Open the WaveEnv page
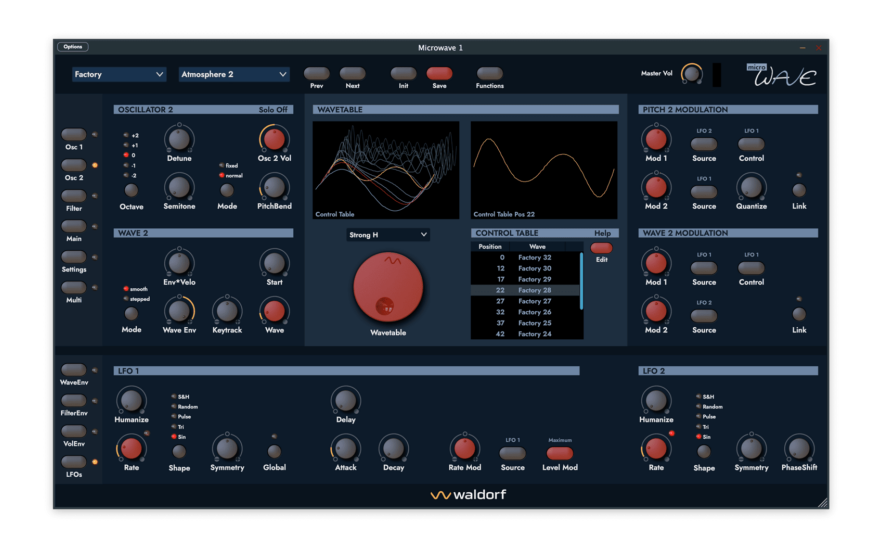This screenshot has width=881, height=541. [74, 370]
